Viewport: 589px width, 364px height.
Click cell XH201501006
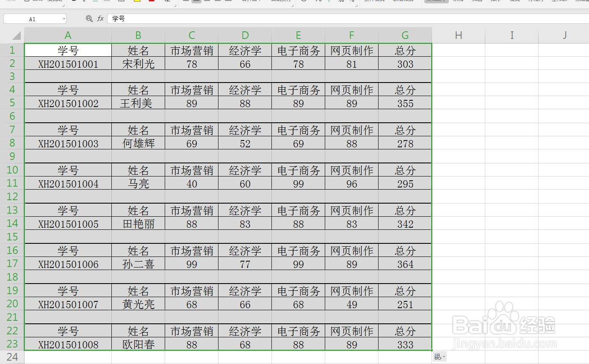point(68,264)
